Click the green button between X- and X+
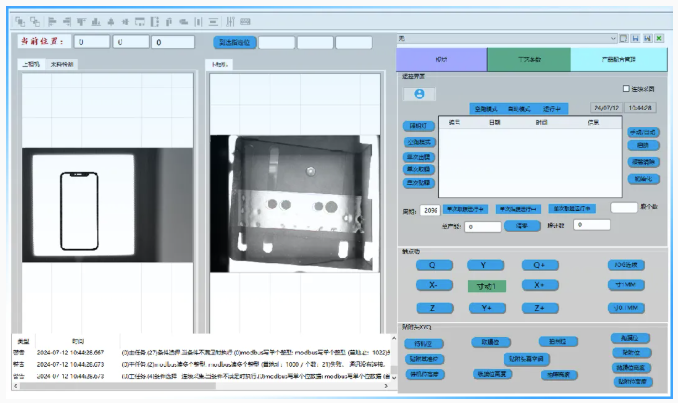 point(487,286)
